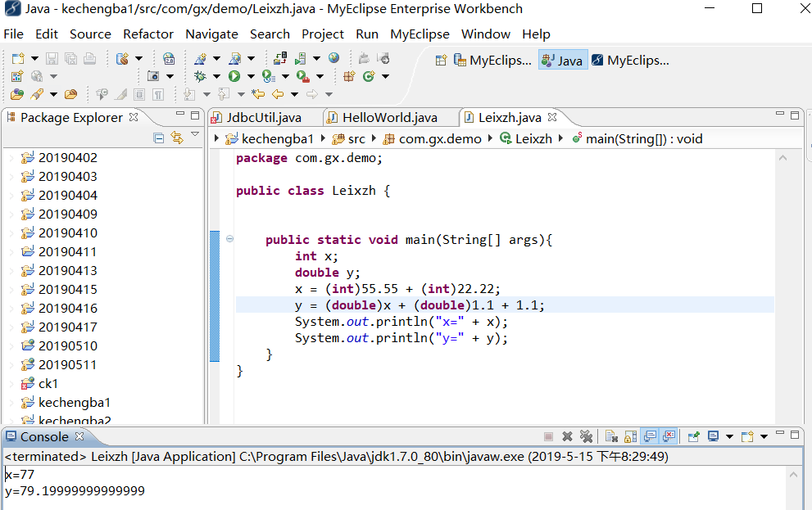Open the Refactor menu
This screenshot has width=812, height=510.
pyautogui.click(x=148, y=34)
